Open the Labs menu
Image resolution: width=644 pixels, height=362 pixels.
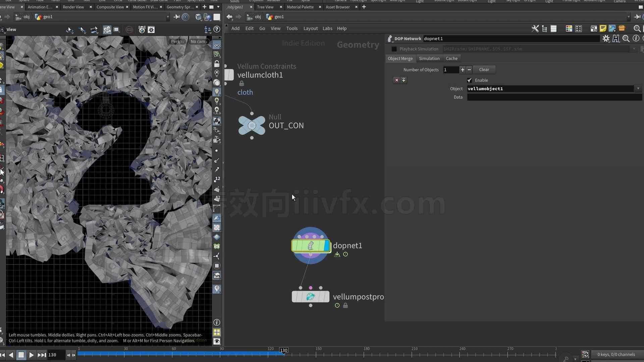[x=327, y=28]
